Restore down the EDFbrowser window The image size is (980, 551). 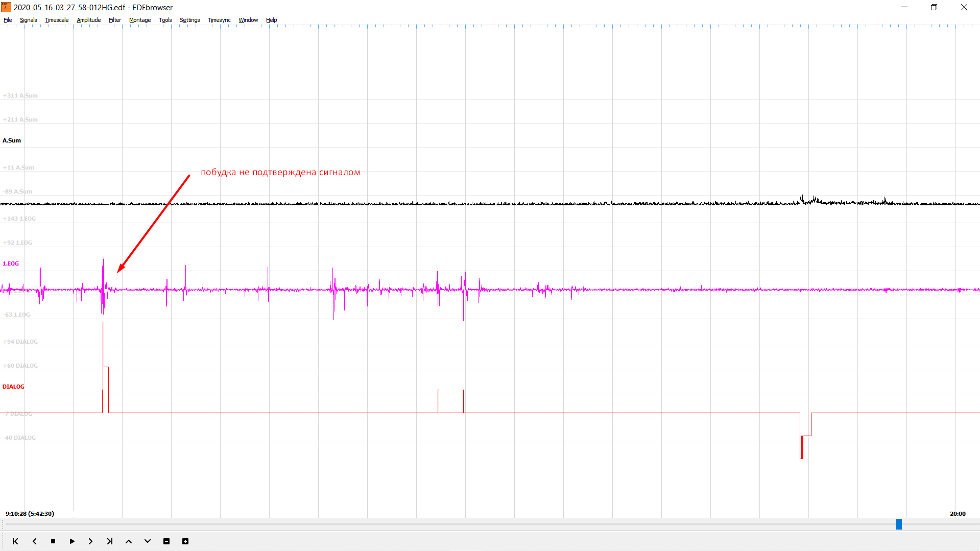pos(934,7)
